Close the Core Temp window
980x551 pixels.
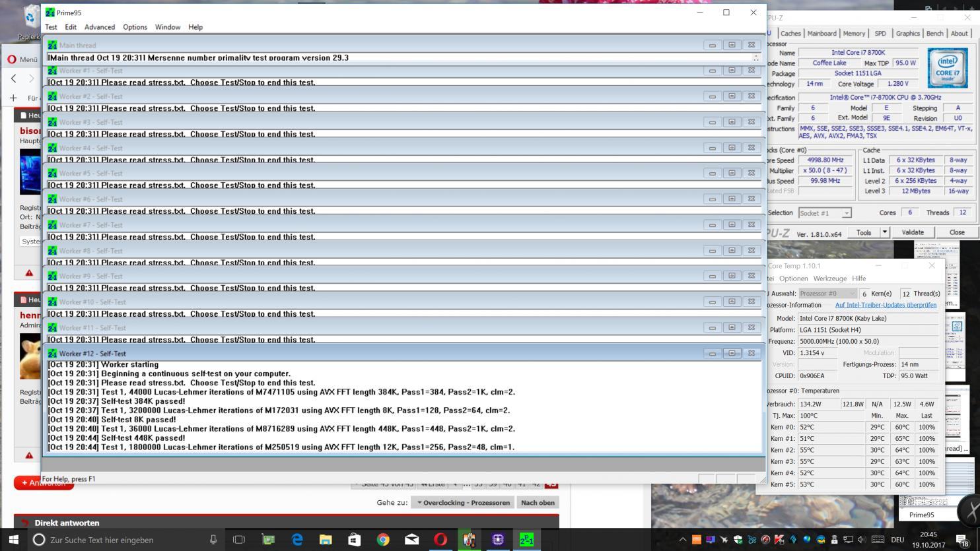[932, 266]
